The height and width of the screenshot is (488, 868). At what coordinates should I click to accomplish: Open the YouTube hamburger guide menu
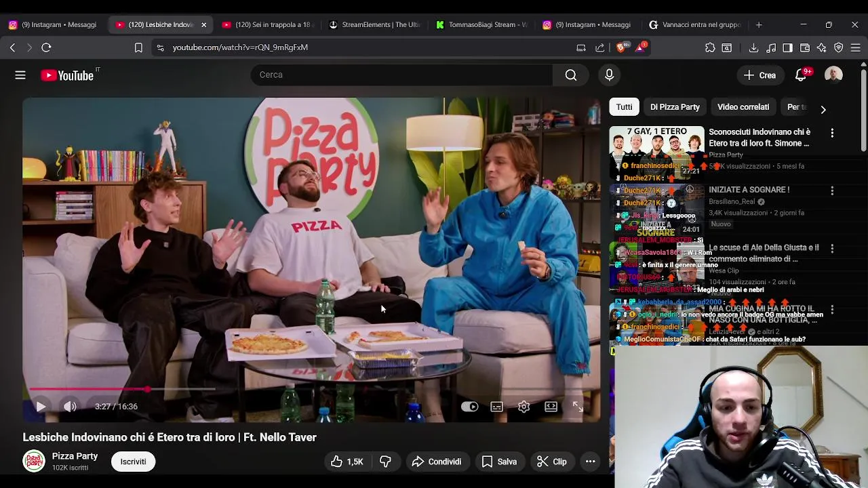point(20,75)
